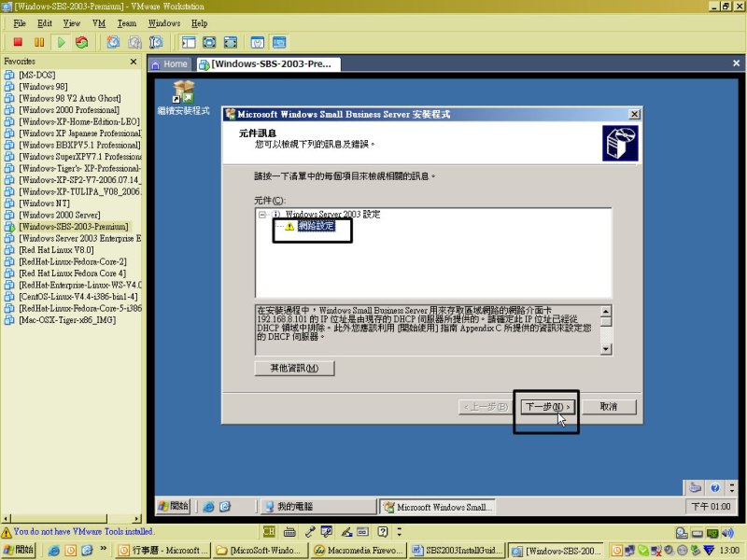Close the Small Business Server setup dialog
Viewport: 747px width, 560px height.
[x=634, y=114]
